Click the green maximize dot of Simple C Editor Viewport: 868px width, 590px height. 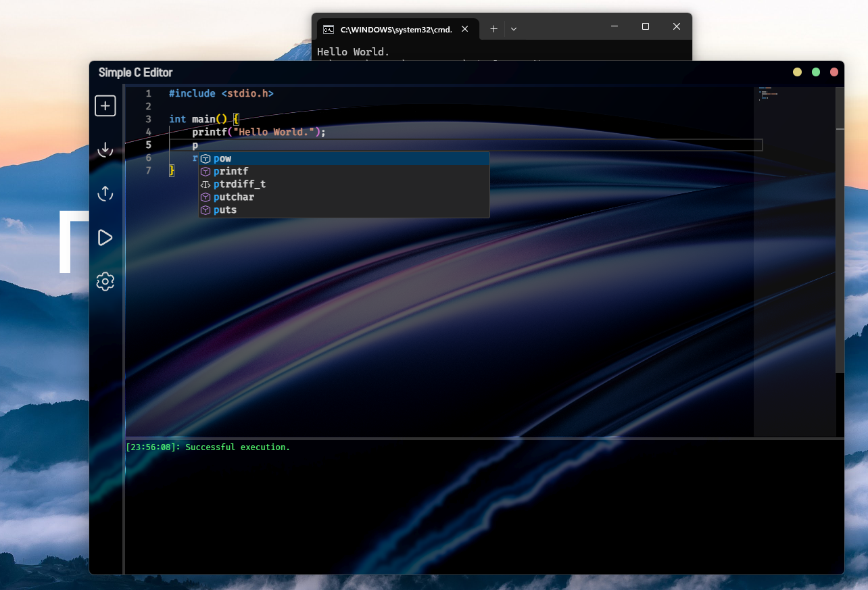point(816,72)
